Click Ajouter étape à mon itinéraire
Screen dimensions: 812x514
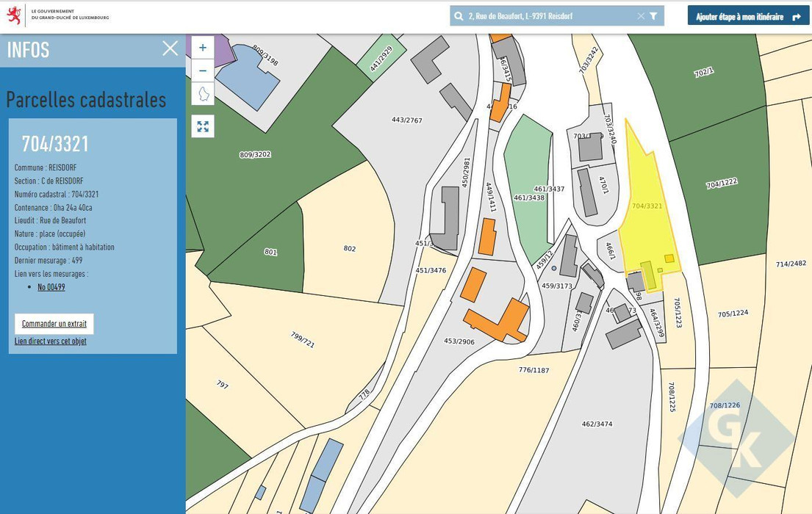click(x=749, y=16)
